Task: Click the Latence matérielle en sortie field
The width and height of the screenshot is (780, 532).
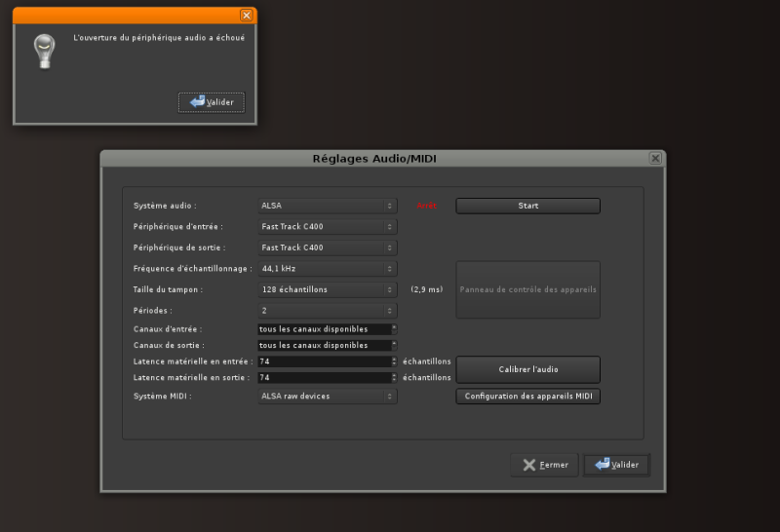Action: pyautogui.click(x=324, y=377)
